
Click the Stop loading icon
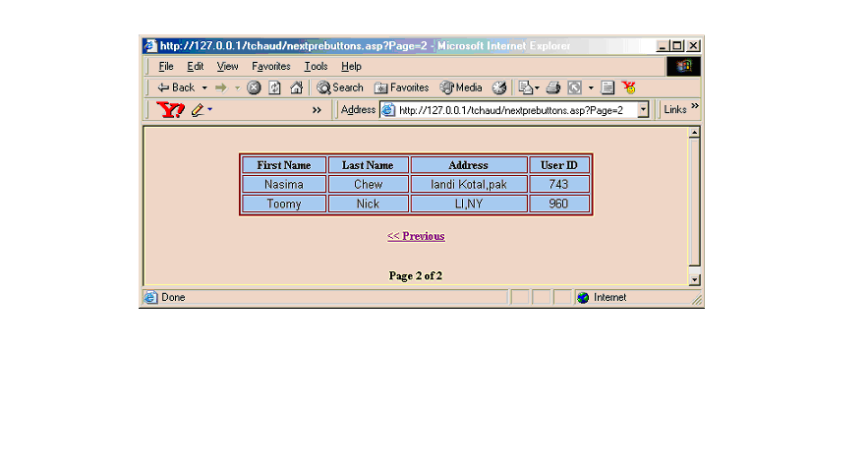pyautogui.click(x=254, y=88)
